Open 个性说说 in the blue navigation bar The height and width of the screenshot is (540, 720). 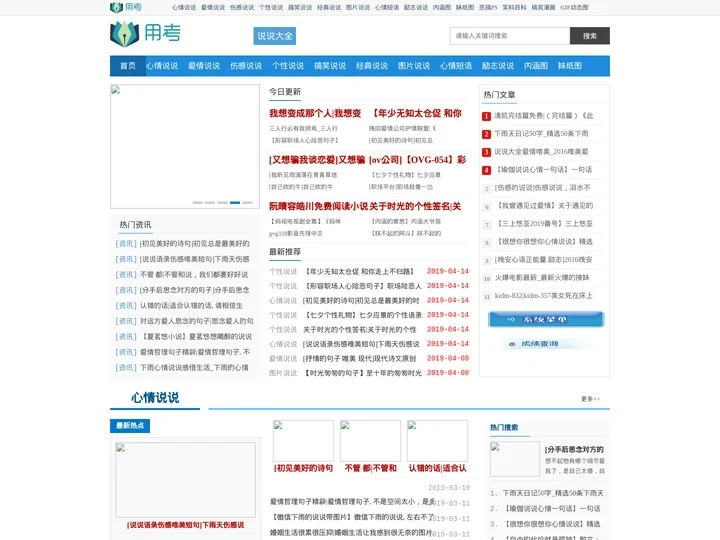pos(288,66)
